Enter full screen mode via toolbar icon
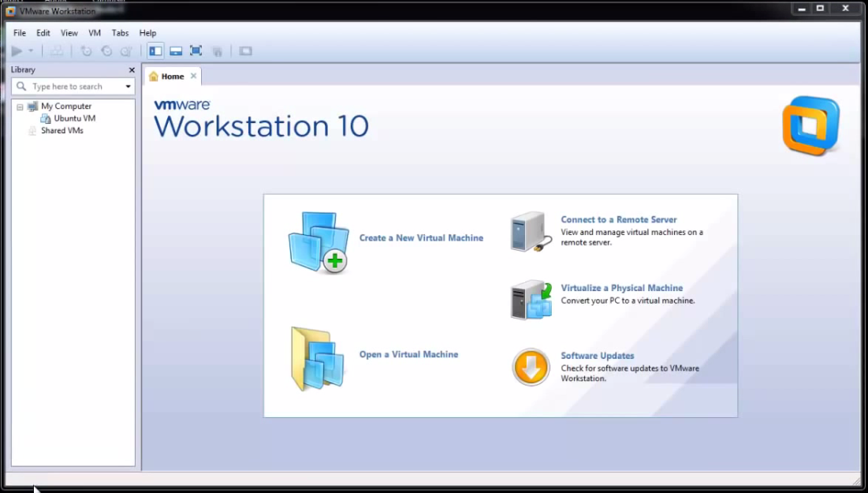Screen dimensions: 868x493 coord(196,51)
